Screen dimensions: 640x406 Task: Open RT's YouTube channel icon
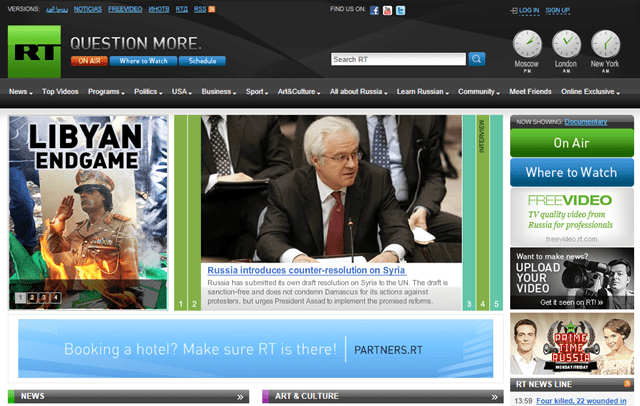click(x=387, y=11)
